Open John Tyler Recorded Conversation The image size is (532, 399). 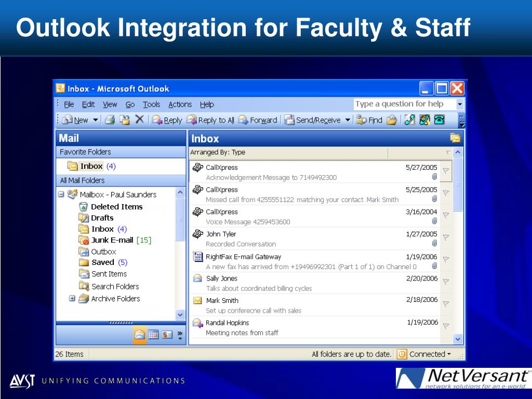click(x=315, y=238)
